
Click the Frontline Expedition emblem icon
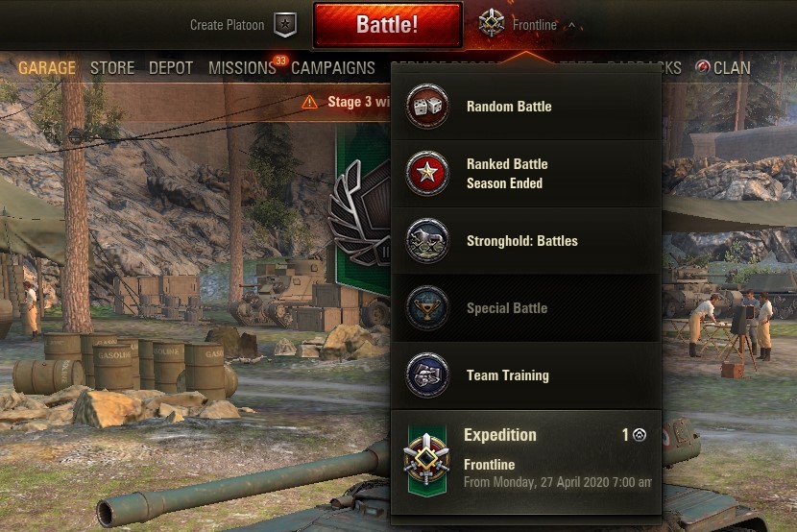click(426, 460)
